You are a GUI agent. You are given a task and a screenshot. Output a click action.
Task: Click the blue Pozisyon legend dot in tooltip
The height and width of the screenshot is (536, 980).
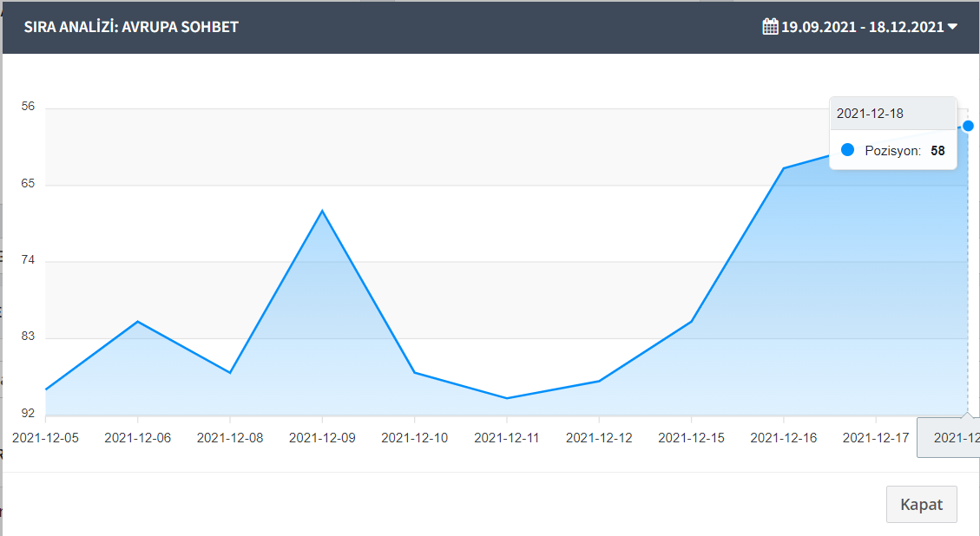[x=847, y=150]
